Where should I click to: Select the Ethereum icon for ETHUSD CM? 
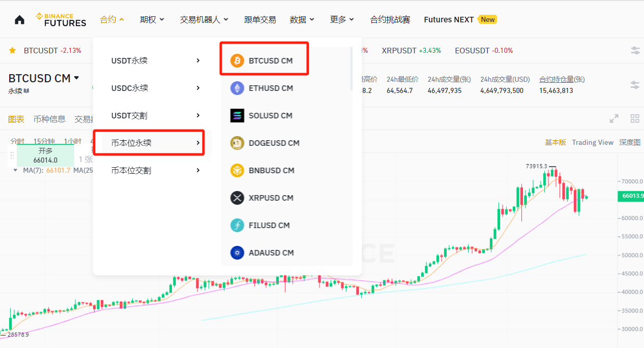coord(237,88)
